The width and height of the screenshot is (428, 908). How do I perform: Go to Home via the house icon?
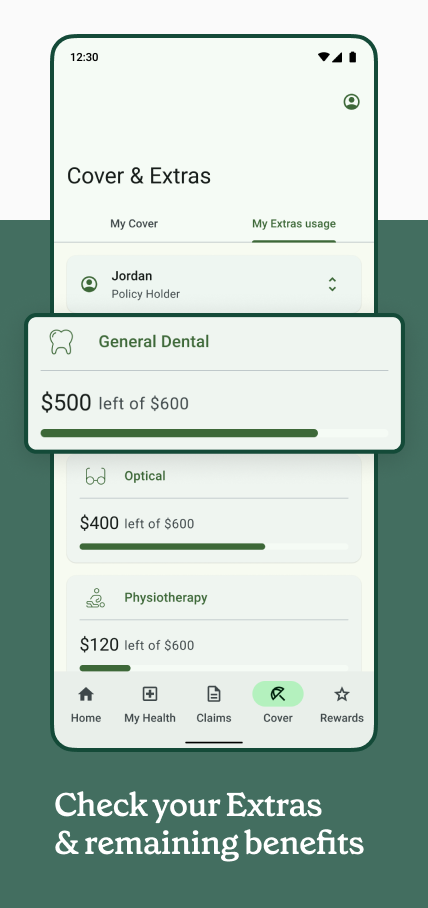tap(86, 694)
